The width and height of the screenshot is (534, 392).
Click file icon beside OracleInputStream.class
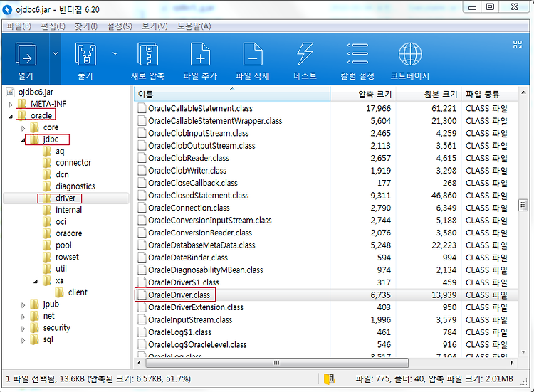(142, 320)
